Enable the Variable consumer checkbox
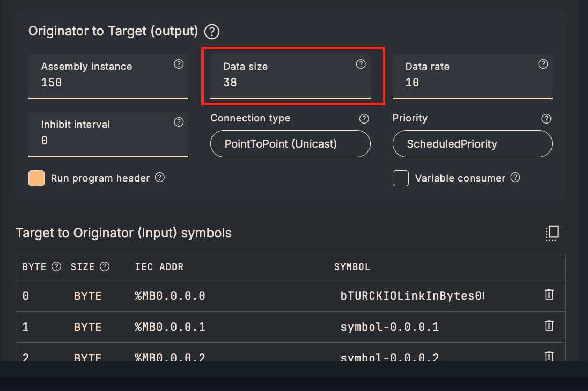The width and height of the screenshot is (588, 391). click(x=401, y=178)
